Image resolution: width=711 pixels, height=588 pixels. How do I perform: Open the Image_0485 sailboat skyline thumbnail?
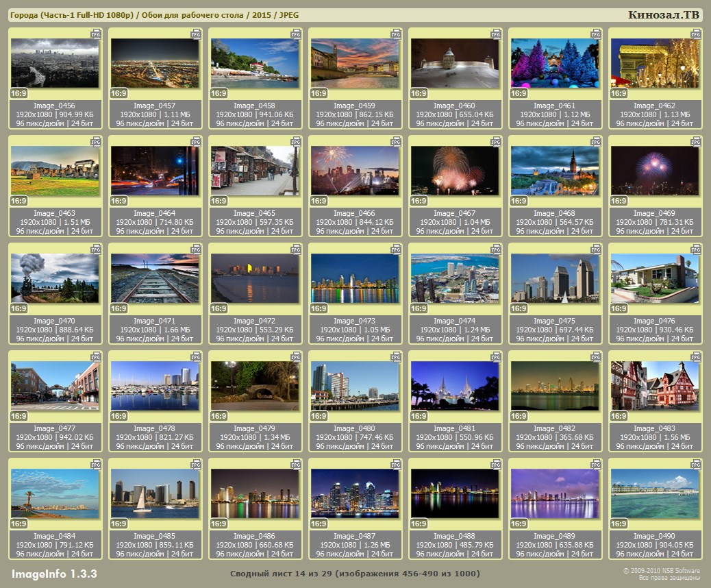pyautogui.click(x=155, y=493)
